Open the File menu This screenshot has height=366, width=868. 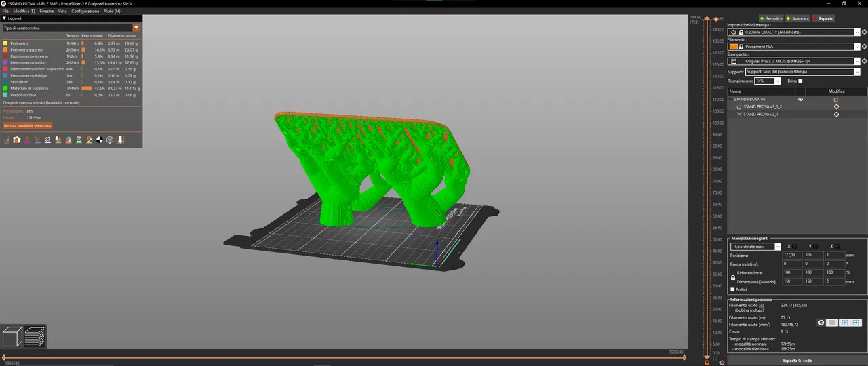tap(5, 12)
